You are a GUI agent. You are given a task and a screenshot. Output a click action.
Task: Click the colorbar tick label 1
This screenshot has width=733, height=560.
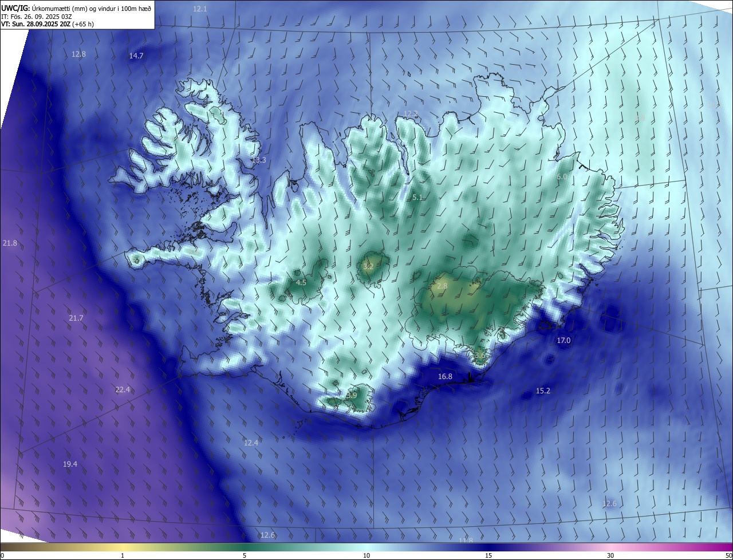[x=123, y=555]
